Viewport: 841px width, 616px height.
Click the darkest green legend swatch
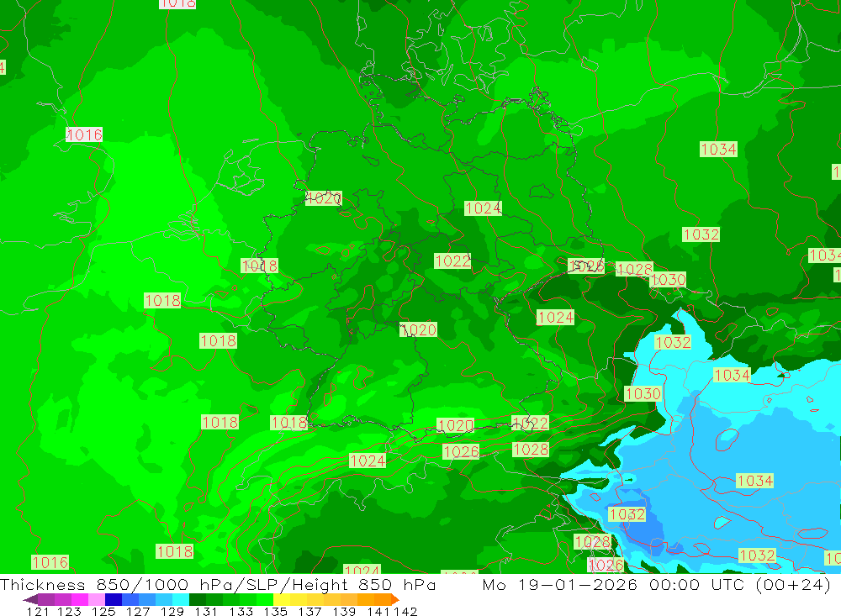click(197, 599)
